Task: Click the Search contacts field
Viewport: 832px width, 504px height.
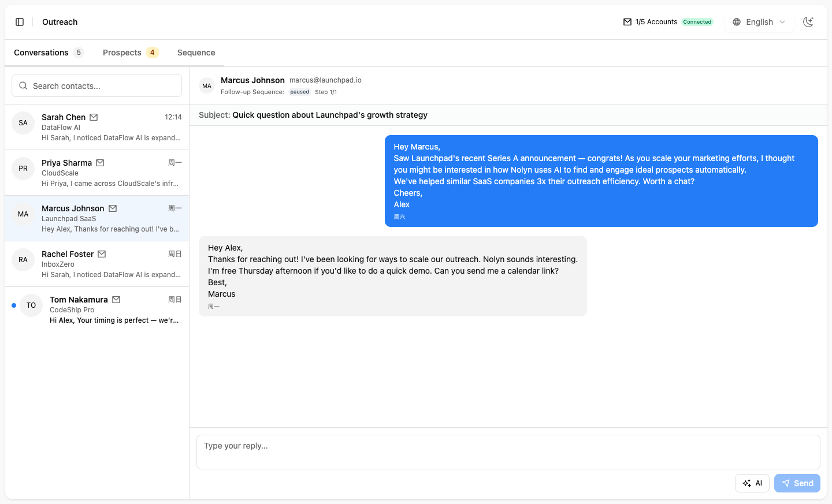Action: click(96, 86)
